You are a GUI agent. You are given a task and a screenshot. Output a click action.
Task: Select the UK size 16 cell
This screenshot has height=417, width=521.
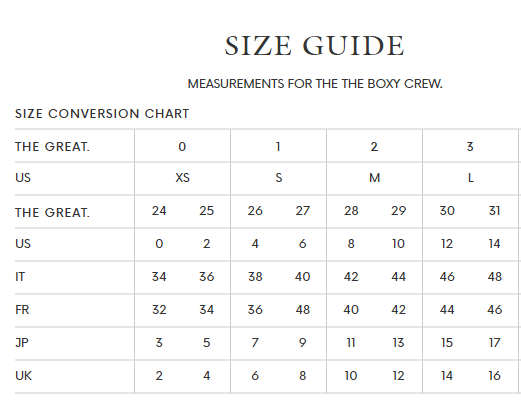click(494, 376)
